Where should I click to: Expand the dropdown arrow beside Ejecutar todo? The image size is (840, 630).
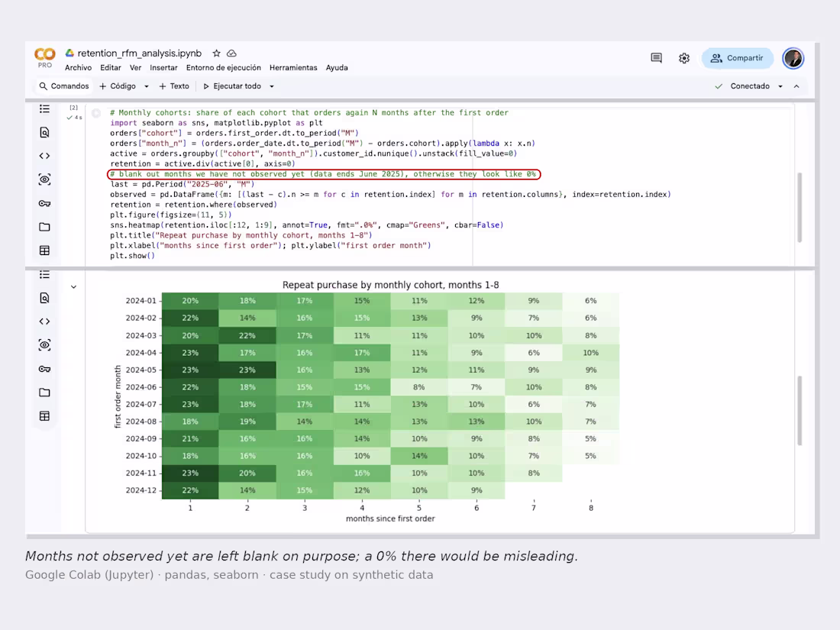pos(272,86)
